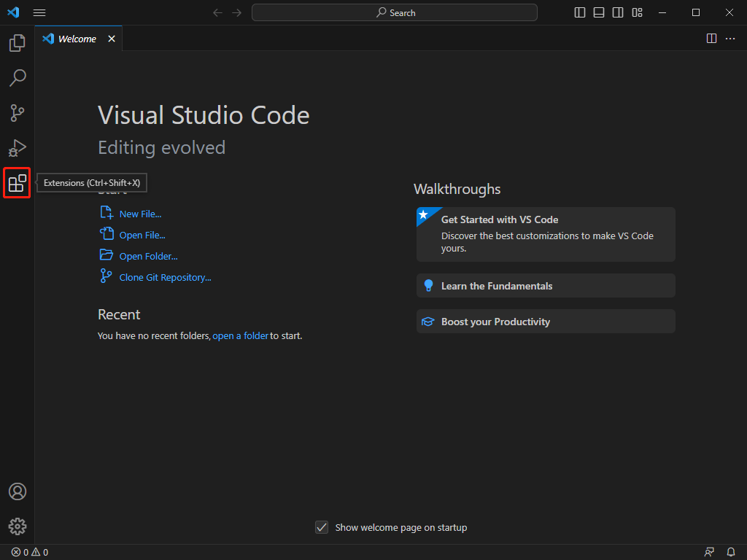Click the 'open a folder' link
Image resolution: width=747 pixels, height=560 pixels.
click(240, 335)
